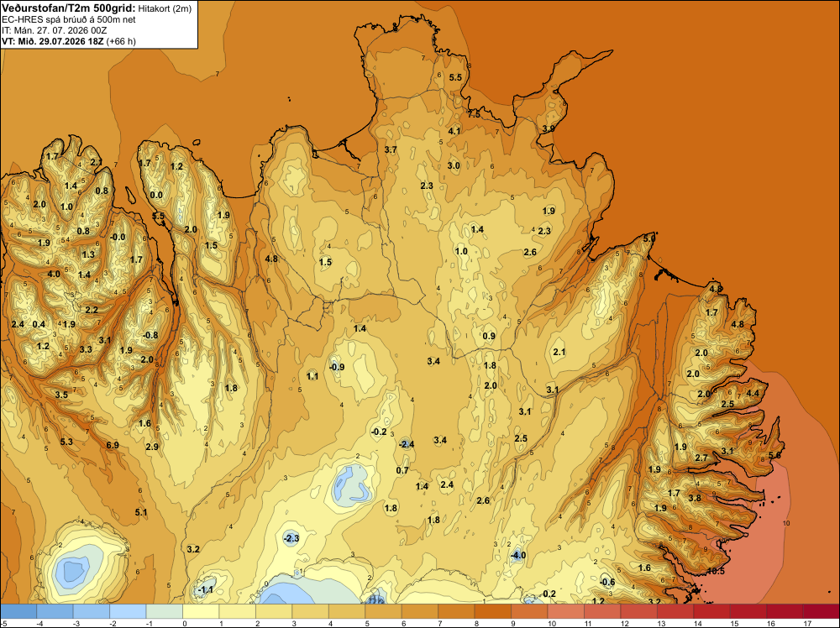
Task: Click the Veðurstofan/T2m 500grid title text
Action: [x=69, y=8]
